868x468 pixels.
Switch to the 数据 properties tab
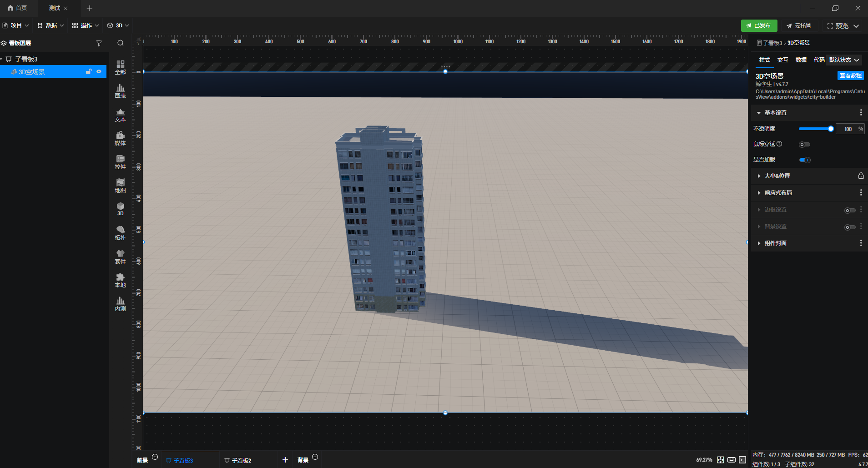(801, 60)
